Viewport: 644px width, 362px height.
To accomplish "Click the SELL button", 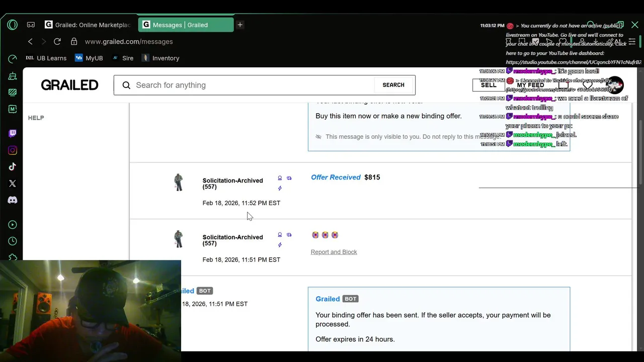I will [489, 85].
